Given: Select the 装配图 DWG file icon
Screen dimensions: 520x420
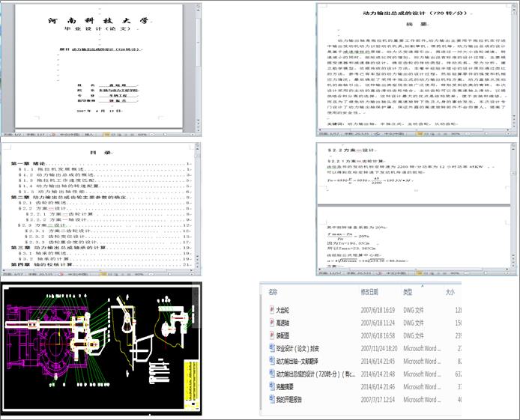Looking at the screenshot, I should click(271, 335).
